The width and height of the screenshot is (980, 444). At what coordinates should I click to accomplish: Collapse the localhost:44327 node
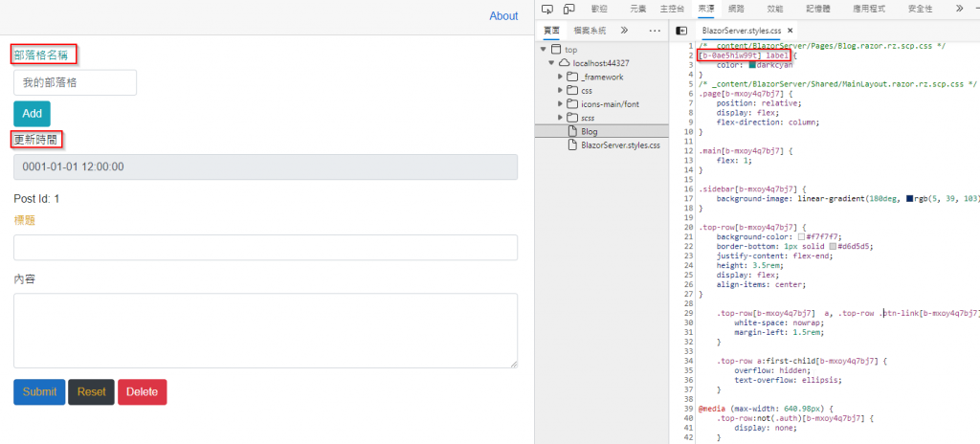point(552,63)
